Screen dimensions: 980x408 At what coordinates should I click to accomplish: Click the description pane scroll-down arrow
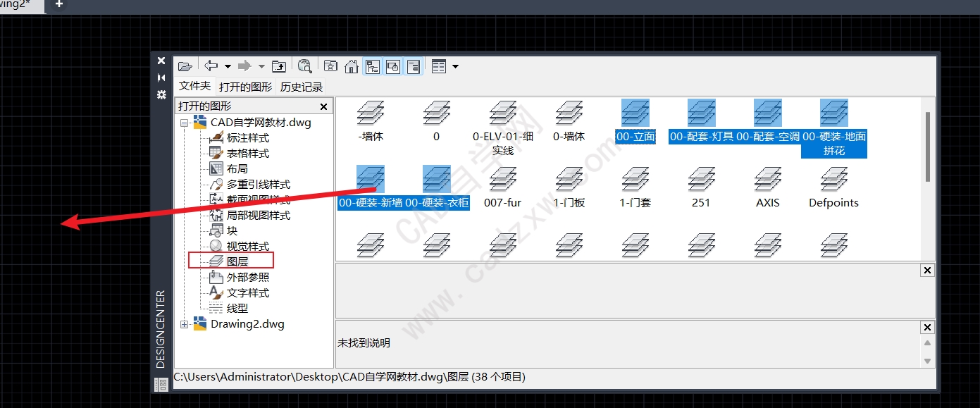(927, 361)
